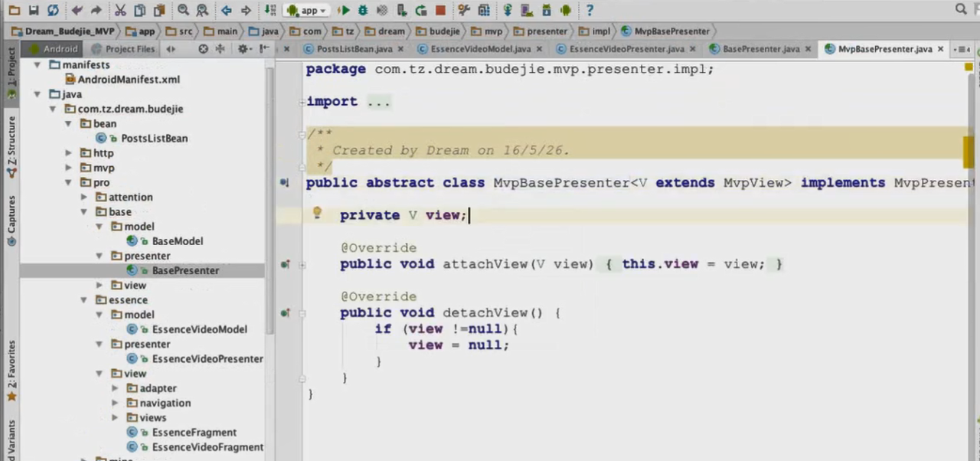Screen dimensions: 980x461
Task: Click the Synchronize refresh icon in the toolbar
Action: click(x=53, y=11)
